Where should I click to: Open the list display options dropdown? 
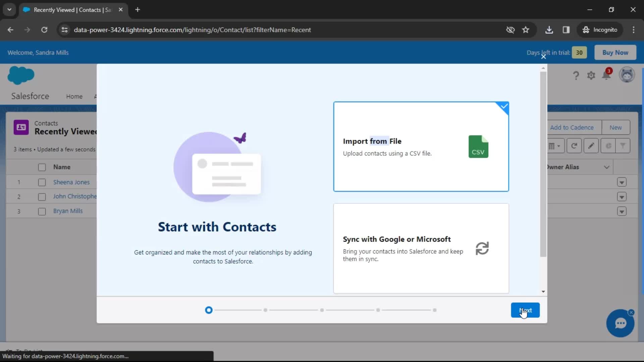pyautogui.click(x=555, y=146)
